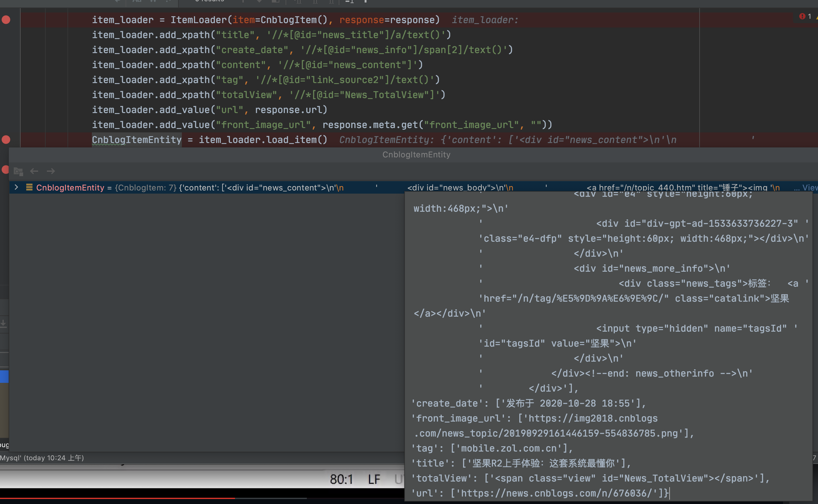The width and height of the screenshot is (818, 504).
Task: Click the inline CnblogItemEntity debug value hint
Action: pyautogui.click(x=507, y=140)
